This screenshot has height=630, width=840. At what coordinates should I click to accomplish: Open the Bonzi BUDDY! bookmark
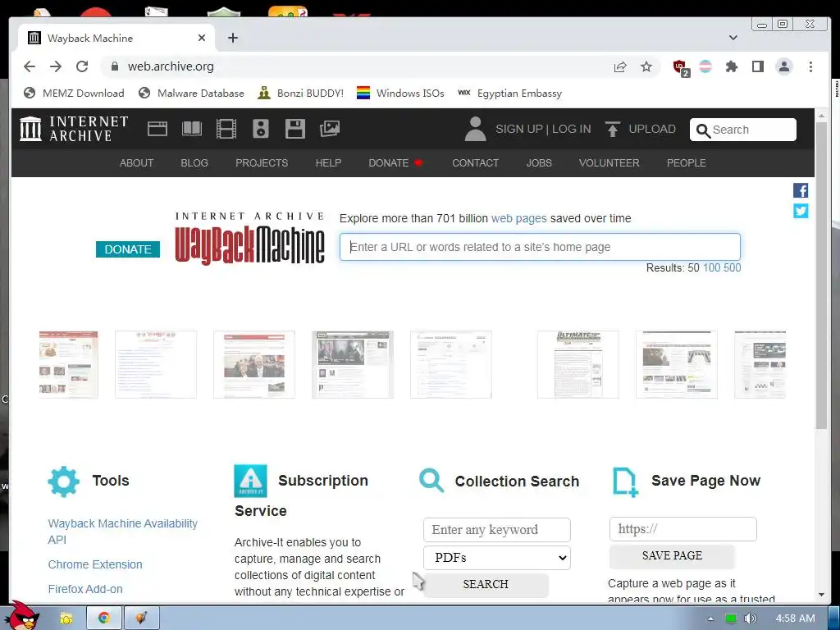[300, 94]
